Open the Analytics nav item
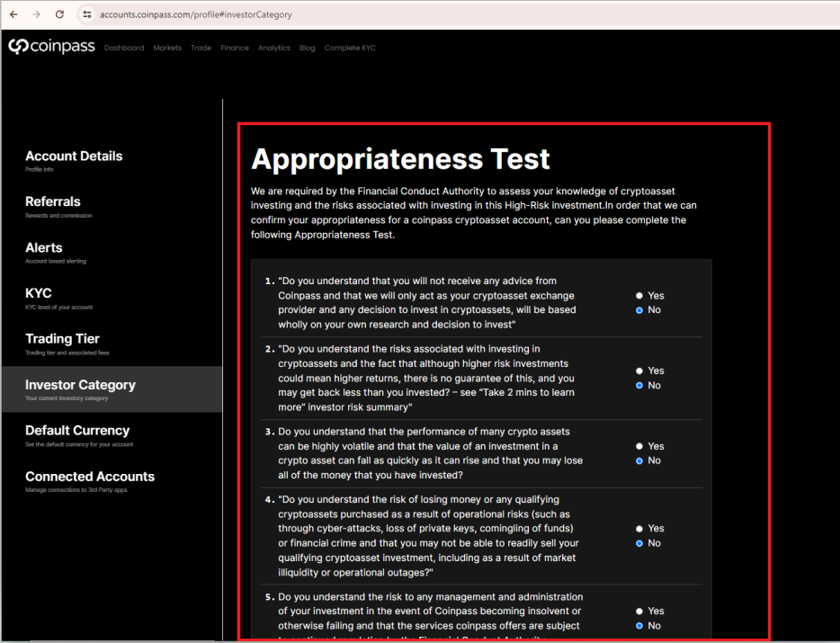 273,48
